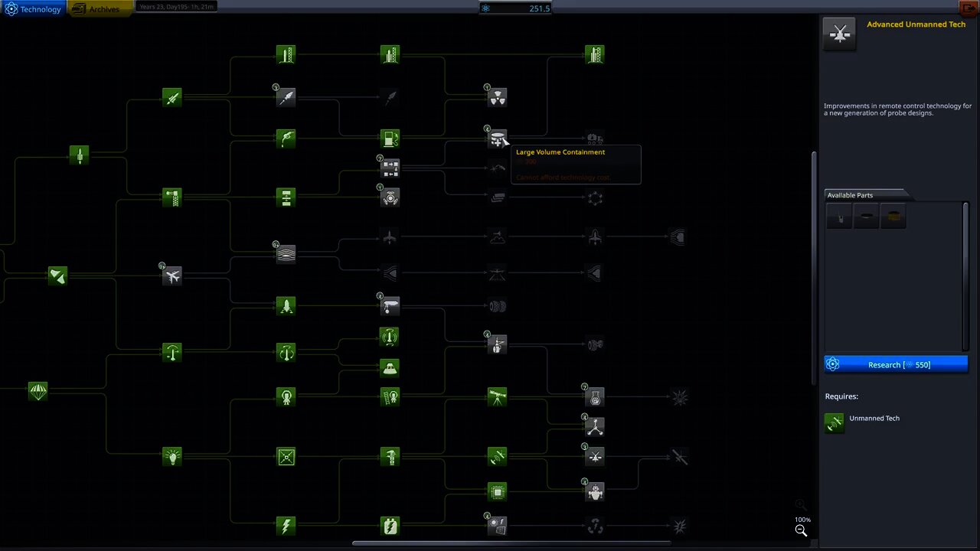This screenshot has height=551, width=980.
Task: Select the General Rocketry single-rocket node
Action: point(79,155)
